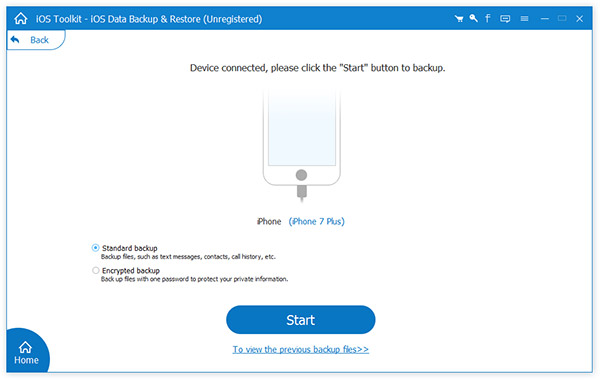The width and height of the screenshot is (600, 380).
Task: Click the '(iPhone 7 Plus)' device model text
Action: [x=316, y=222]
